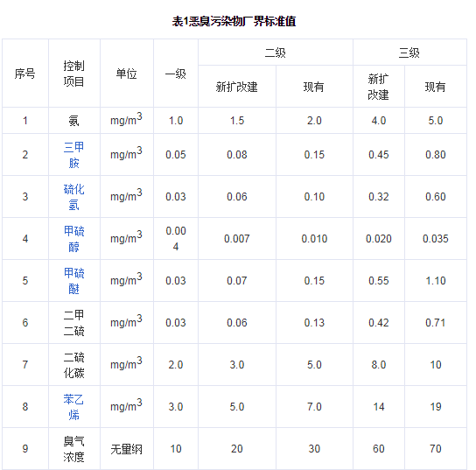Open the 硫化氢 link
This screenshot has width=476, height=470.
tap(73, 197)
